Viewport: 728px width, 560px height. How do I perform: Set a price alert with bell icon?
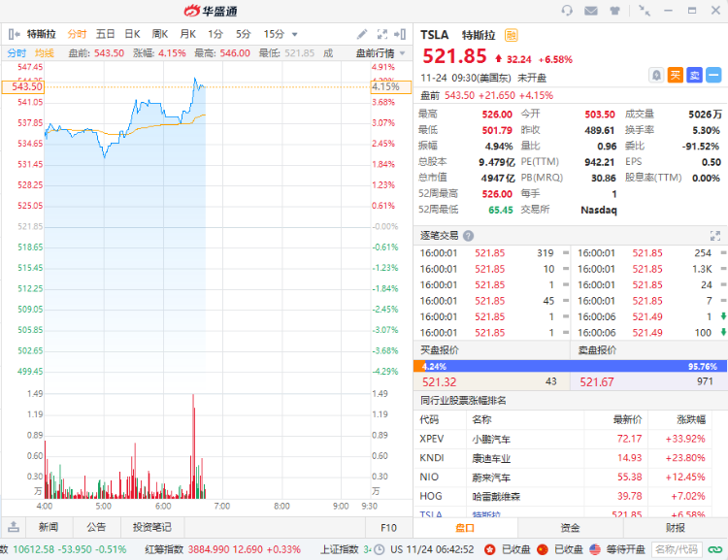(656, 75)
